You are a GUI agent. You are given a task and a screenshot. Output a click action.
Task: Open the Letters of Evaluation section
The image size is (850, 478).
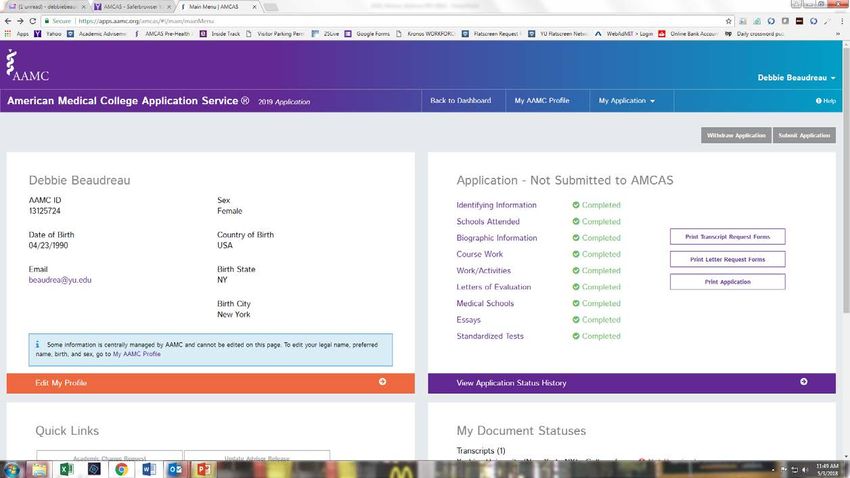[493, 287]
